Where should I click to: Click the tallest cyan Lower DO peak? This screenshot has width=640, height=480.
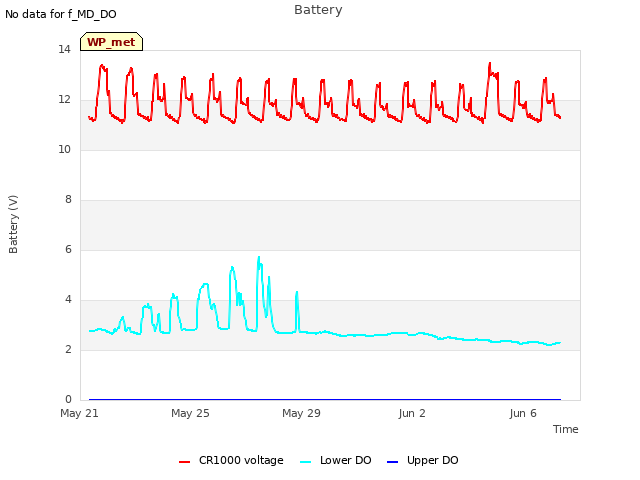point(259,257)
